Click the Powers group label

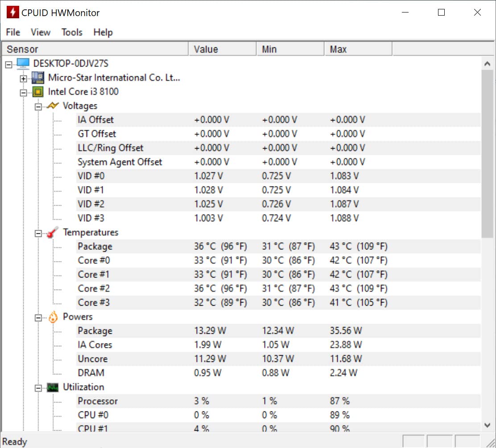[78, 317]
